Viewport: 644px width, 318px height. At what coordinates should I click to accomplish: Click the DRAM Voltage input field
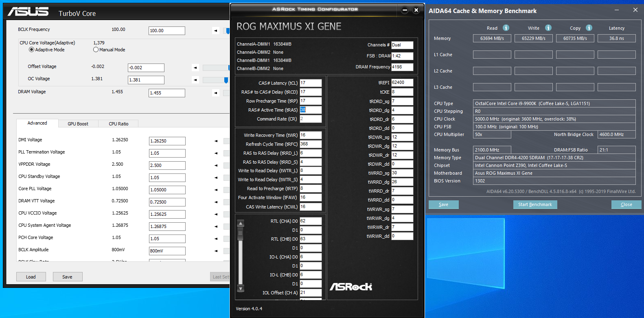pyautogui.click(x=167, y=93)
